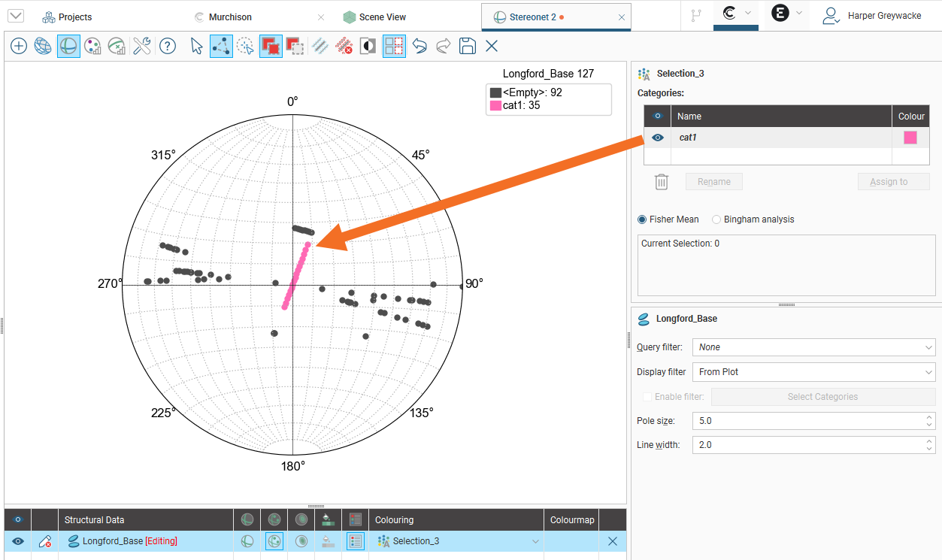
Task: Toggle visibility of Longford_Base row
Action: pyautogui.click(x=18, y=541)
